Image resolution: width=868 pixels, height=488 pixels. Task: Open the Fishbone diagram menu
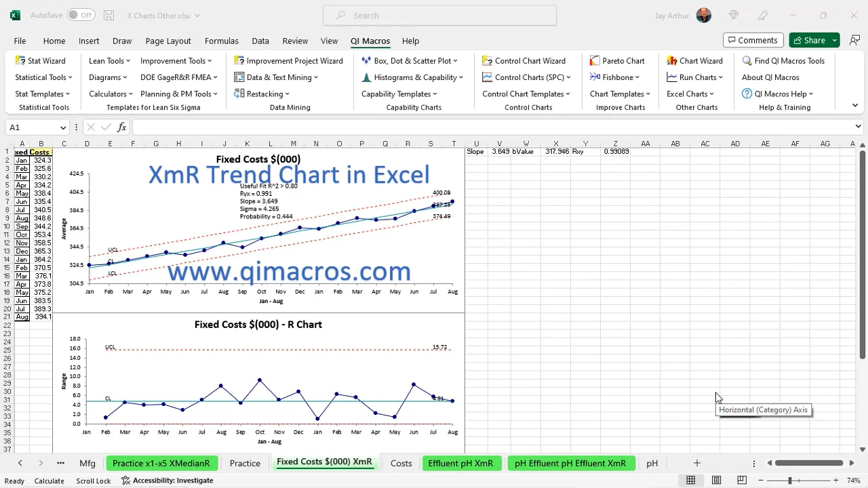click(614, 77)
